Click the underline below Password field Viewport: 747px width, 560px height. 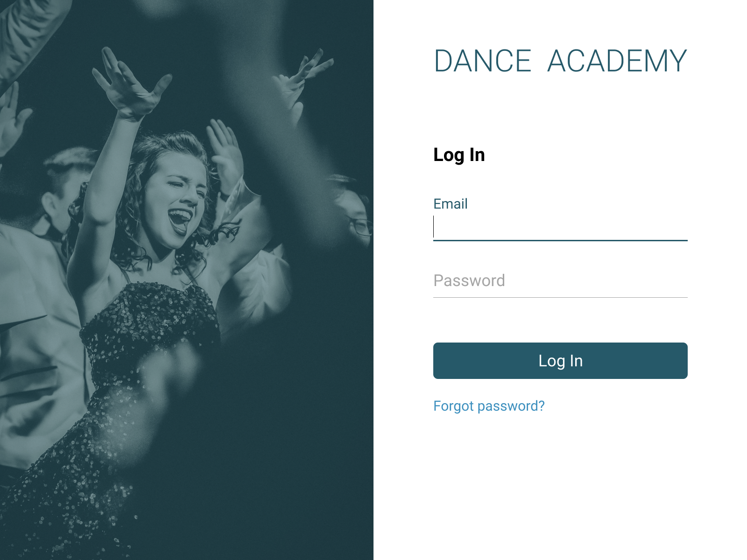pos(560,297)
